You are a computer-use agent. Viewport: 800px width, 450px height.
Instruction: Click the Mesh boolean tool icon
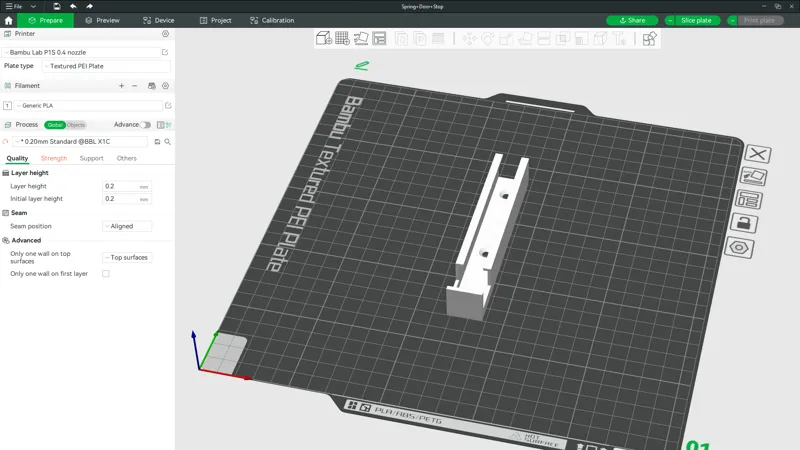click(x=563, y=39)
